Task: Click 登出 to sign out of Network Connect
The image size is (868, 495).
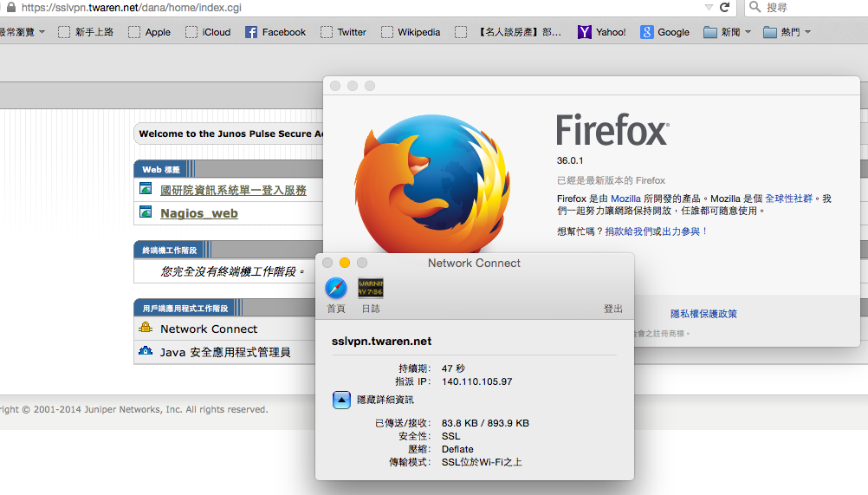Action: 612,309
